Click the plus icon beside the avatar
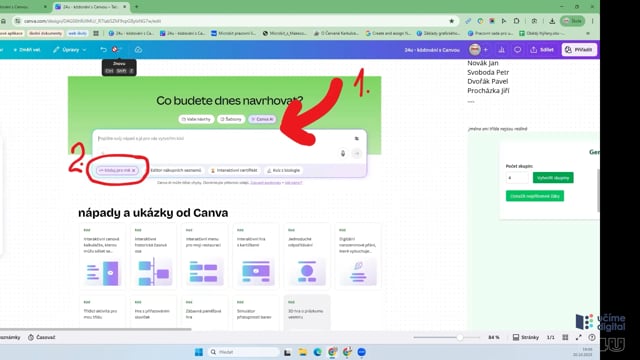This screenshot has width=640, height=360. point(486,50)
